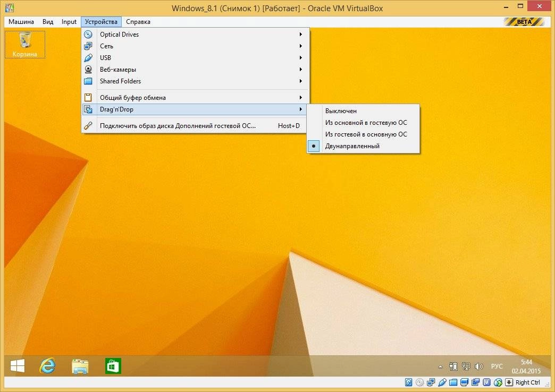The width and height of the screenshot is (555, 392).
Task: Expand the Общий буфер обмена submenu
Action: point(196,97)
